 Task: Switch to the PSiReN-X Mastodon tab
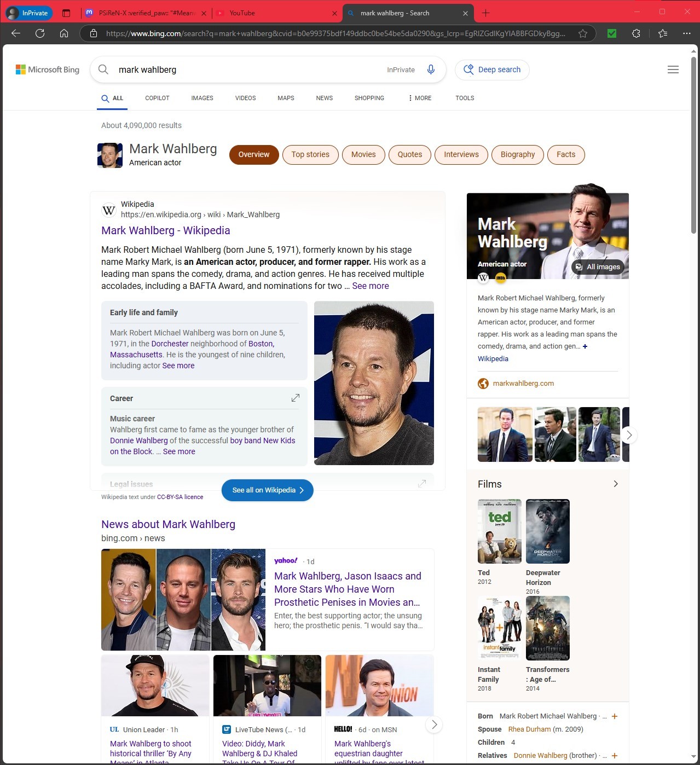click(146, 13)
